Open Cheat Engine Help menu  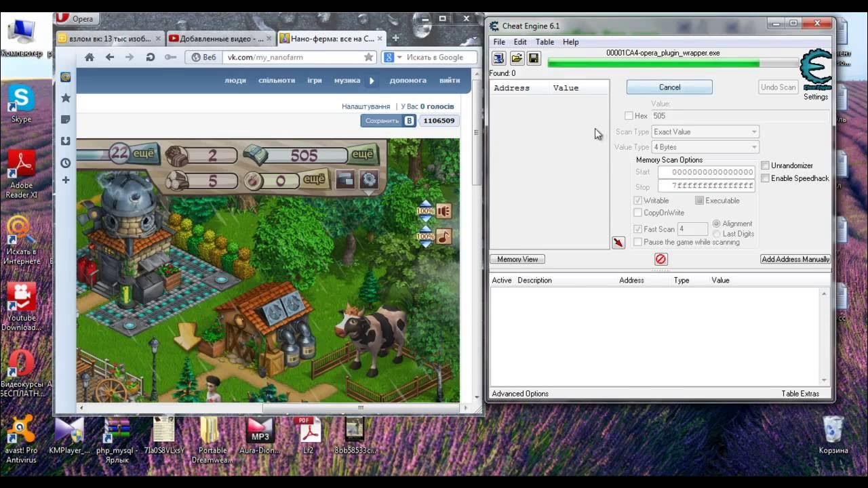[x=571, y=42]
